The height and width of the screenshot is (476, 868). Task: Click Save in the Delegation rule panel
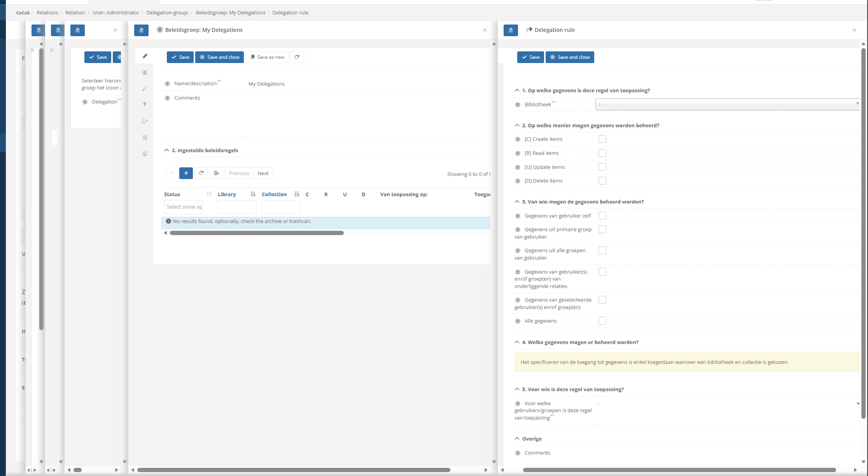[530, 57]
